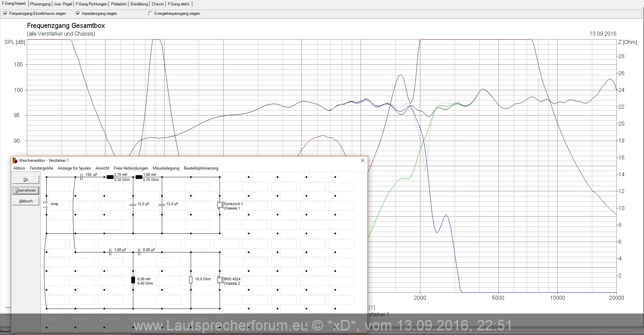Click the BMS 4524 chassis speaker symbol

point(220,280)
